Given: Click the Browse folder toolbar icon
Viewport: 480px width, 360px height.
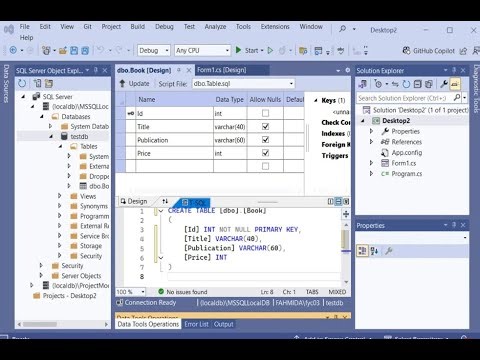Looking at the screenshot, I should coord(303,51).
